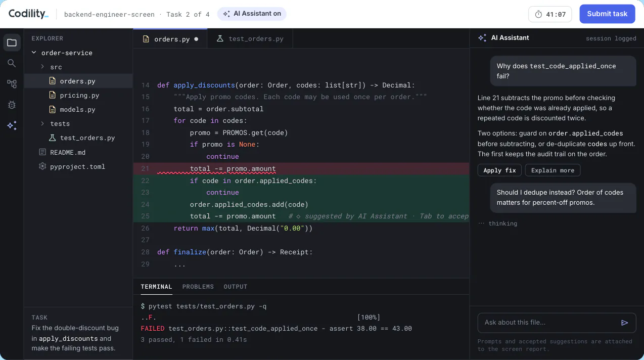
Task: Click the 'session logged' label
Action: tap(611, 38)
